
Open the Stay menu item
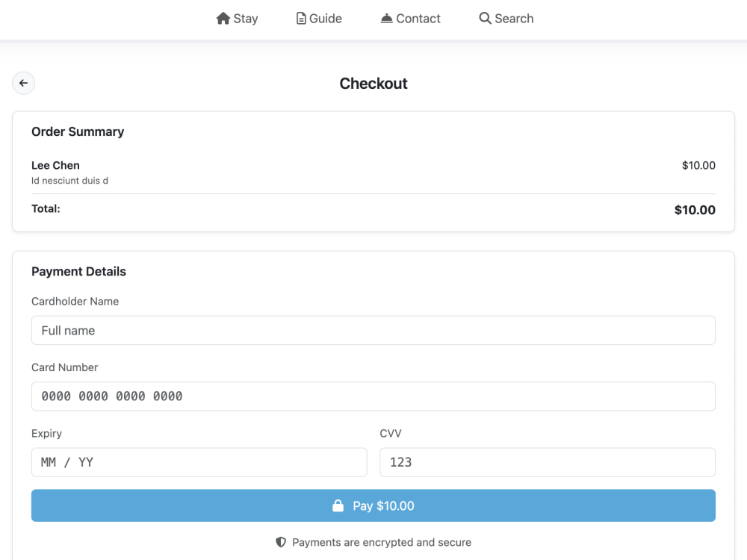coord(237,19)
